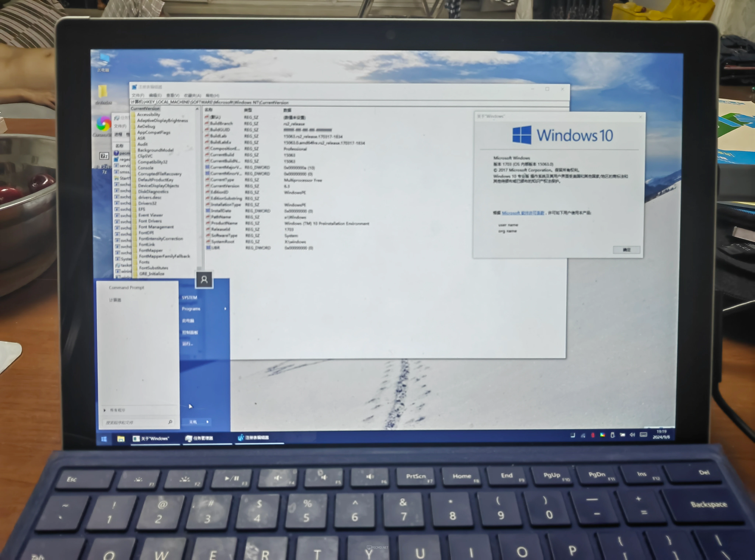
Task: Click the volume speaker tray icon
Action: click(x=632, y=435)
